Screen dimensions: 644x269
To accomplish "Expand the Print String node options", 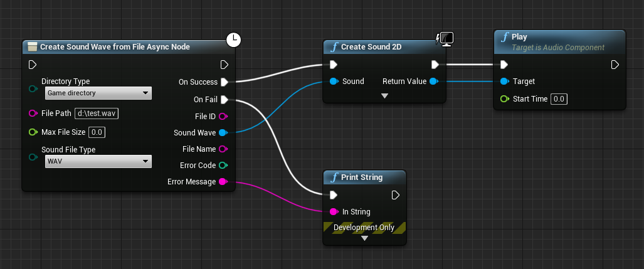I will [x=365, y=238].
